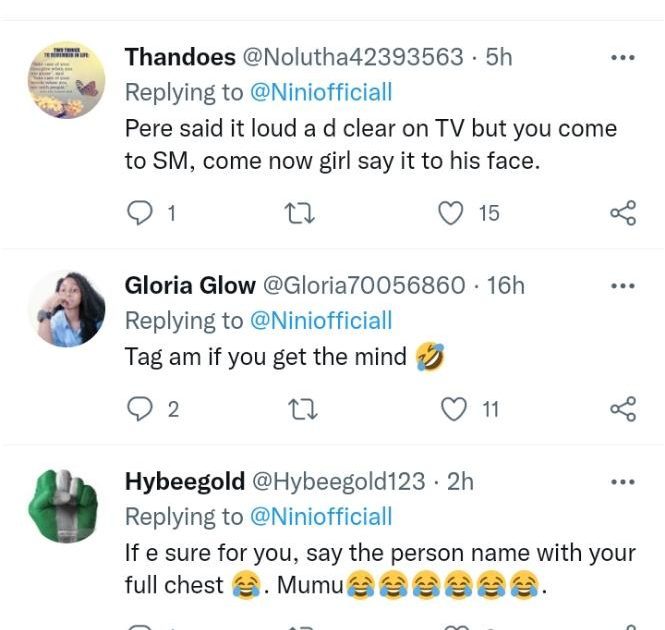Open the Gloria Glow display name
This screenshot has width=665, height=630.
190,285
